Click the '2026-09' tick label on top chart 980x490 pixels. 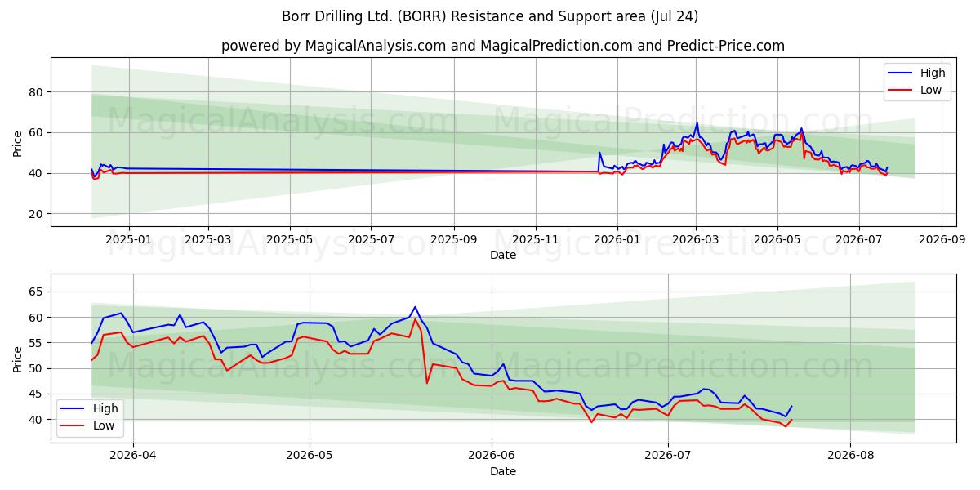[x=942, y=240]
